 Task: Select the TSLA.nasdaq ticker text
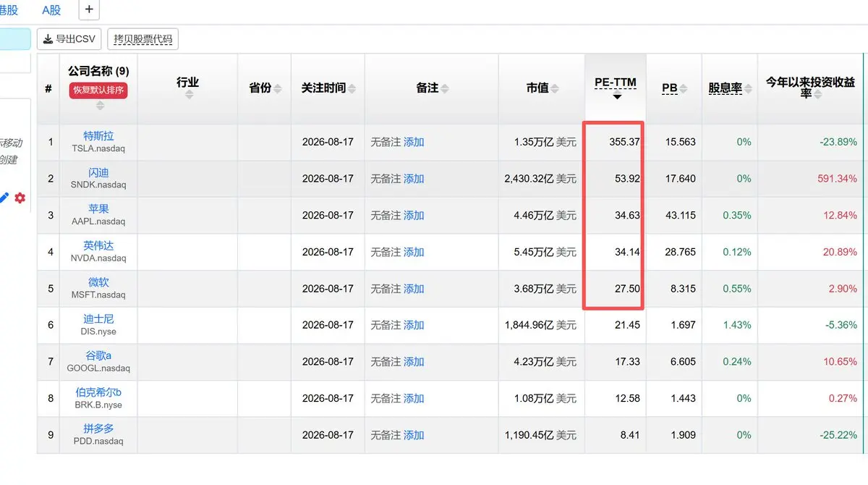pos(98,148)
